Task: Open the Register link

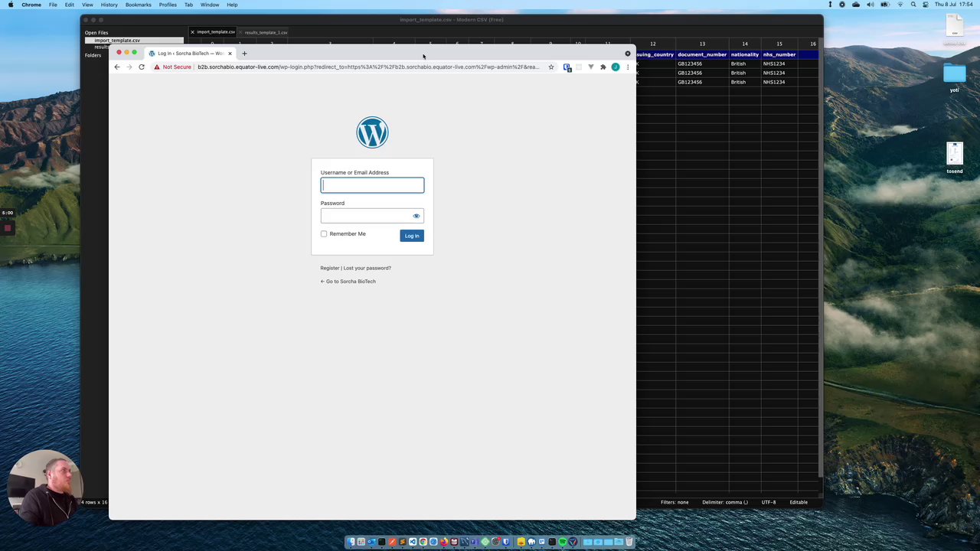Action: click(x=329, y=268)
